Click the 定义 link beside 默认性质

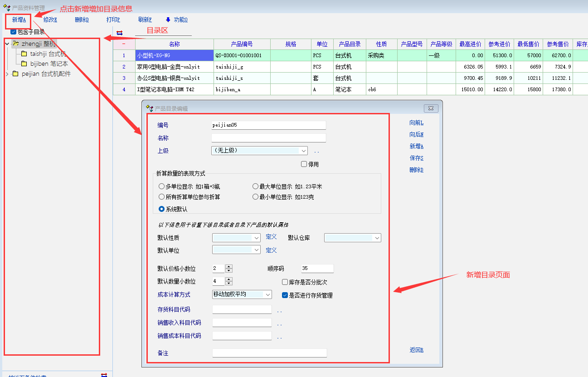click(x=271, y=237)
